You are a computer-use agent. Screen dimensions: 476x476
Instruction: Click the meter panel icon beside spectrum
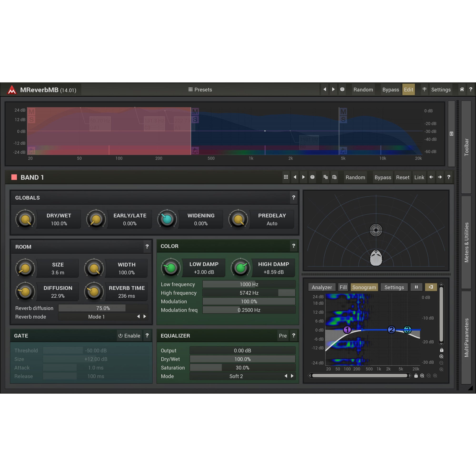[x=451, y=134]
